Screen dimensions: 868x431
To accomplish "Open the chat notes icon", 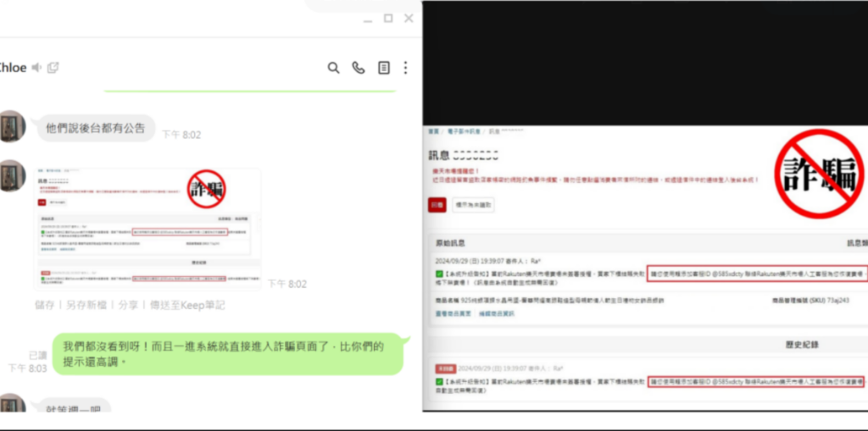I will [x=383, y=68].
